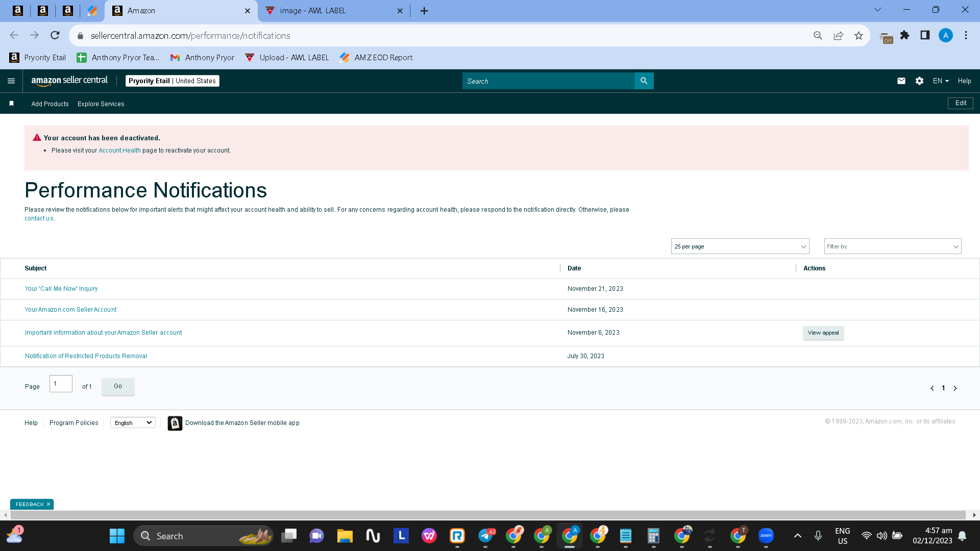Open the EN language dropdown
This screenshot has height=551, width=980.
click(x=941, y=81)
